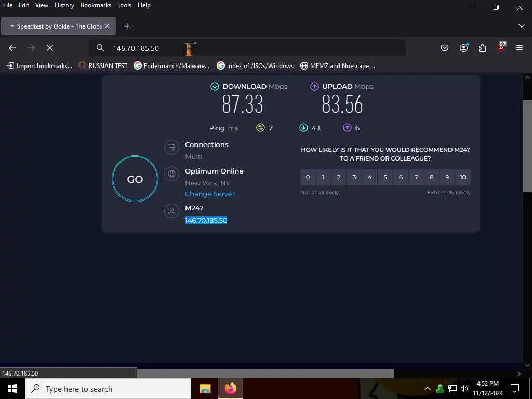This screenshot has height=399, width=532.
Task: Open the Windows Start menu
Action: 12,389
